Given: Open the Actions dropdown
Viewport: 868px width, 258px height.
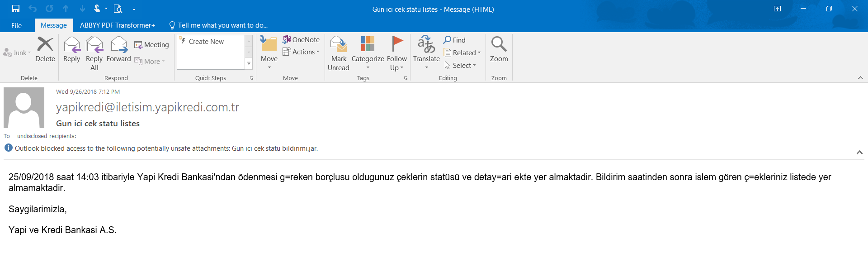Looking at the screenshot, I should point(301,52).
